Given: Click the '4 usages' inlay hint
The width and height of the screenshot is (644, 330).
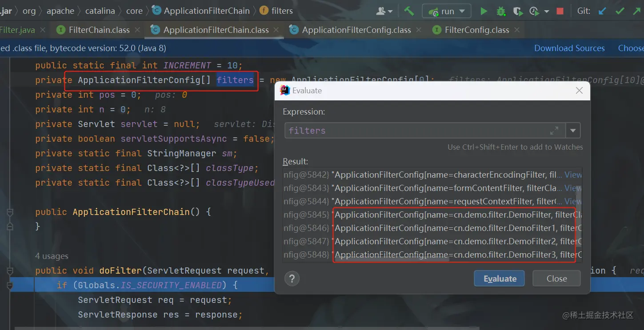Looking at the screenshot, I should click(x=52, y=256).
